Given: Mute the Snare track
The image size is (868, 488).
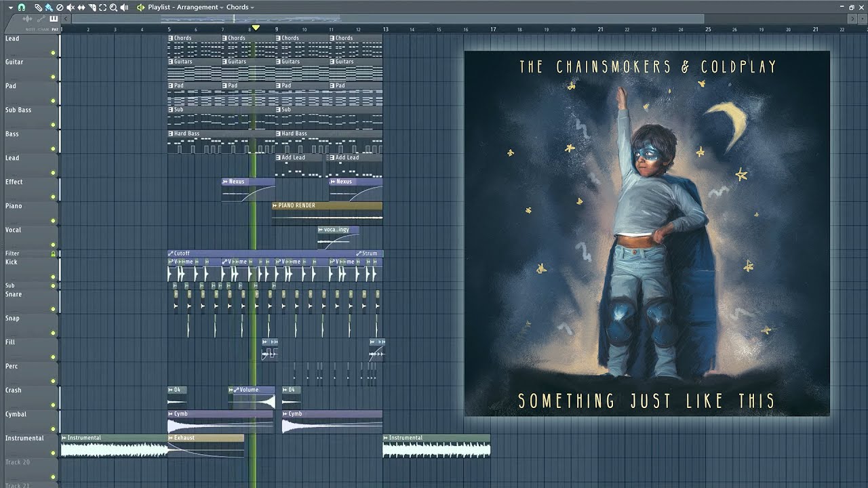Looking at the screenshot, I should coord(53,309).
